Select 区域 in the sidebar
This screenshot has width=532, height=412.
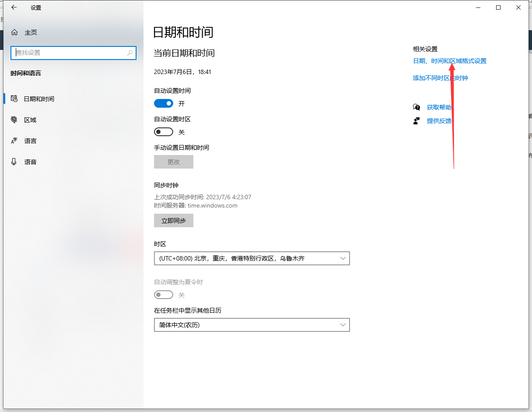[x=30, y=120]
